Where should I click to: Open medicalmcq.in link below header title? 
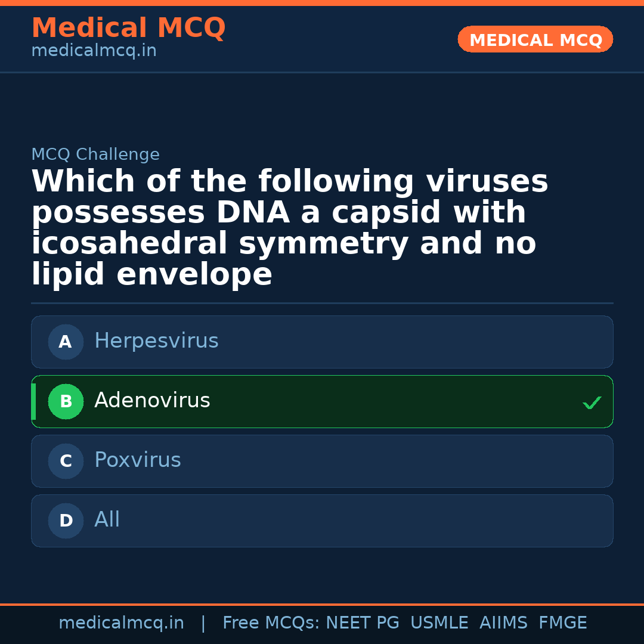(x=94, y=51)
